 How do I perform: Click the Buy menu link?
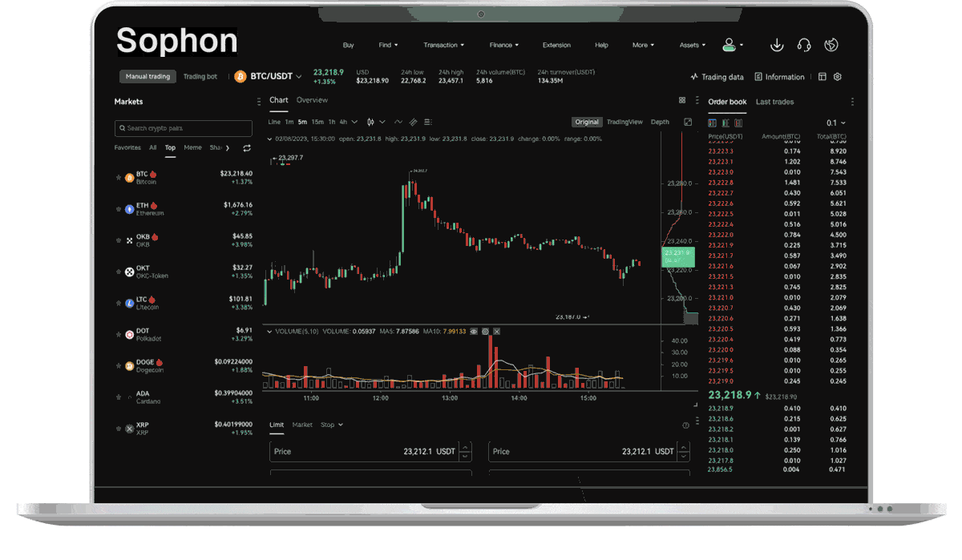(x=348, y=45)
